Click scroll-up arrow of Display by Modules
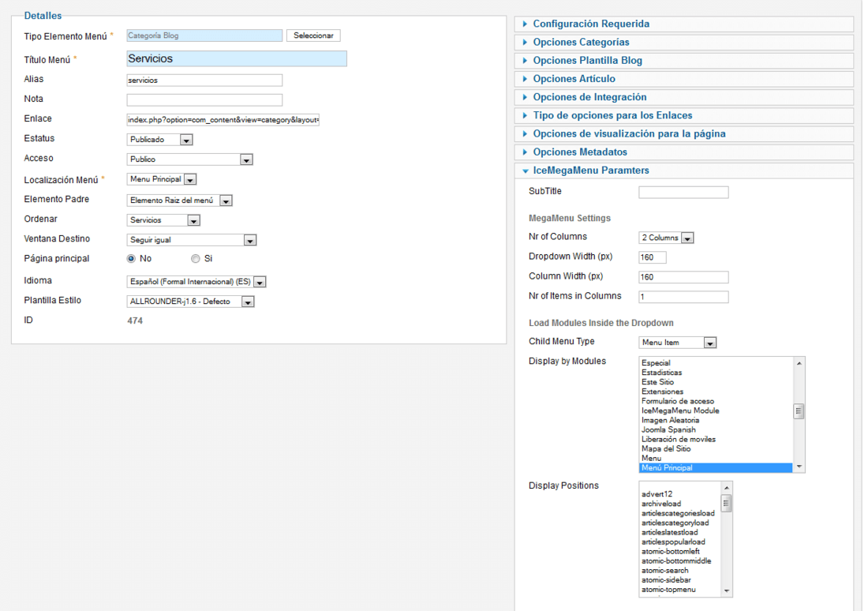This screenshot has width=868, height=611. tap(799, 363)
